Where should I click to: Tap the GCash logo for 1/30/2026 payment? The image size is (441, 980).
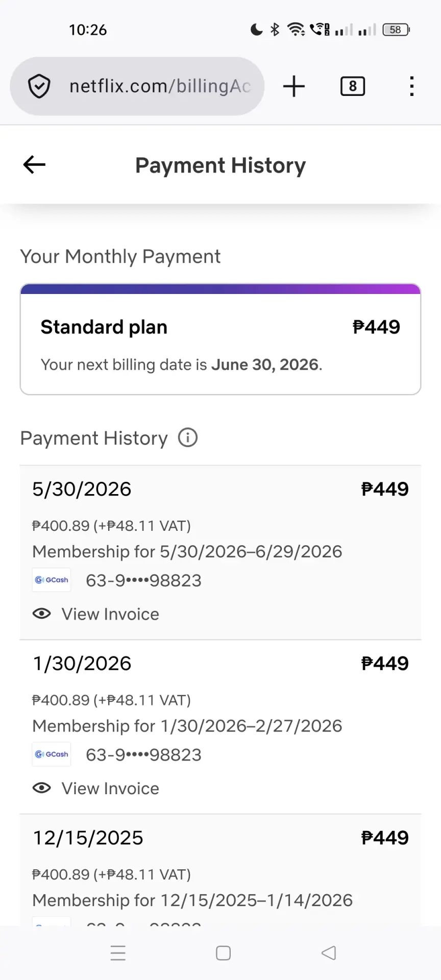click(52, 754)
